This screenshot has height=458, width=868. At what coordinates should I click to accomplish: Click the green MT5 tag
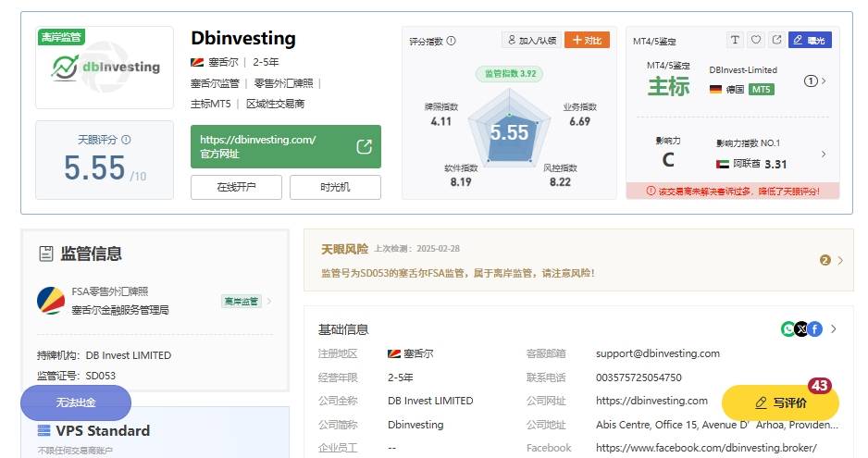click(761, 89)
